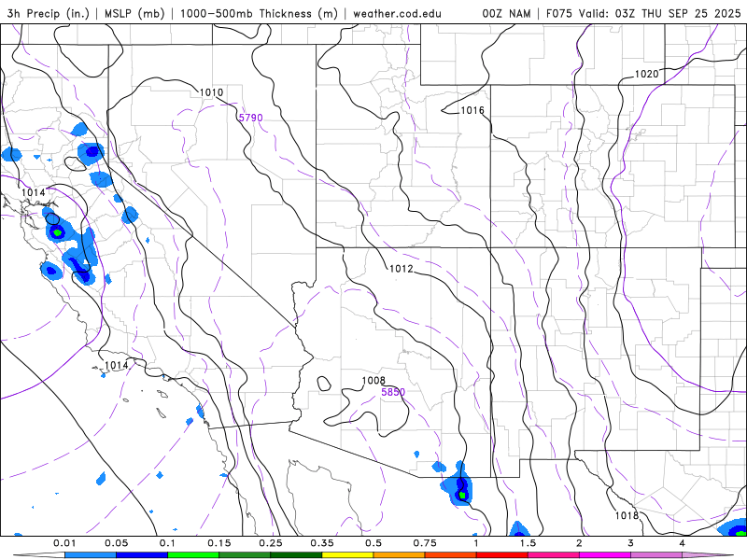Click the 0.35 legend value
The height and width of the screenshot is (560, 747).
tap(322, 543)
